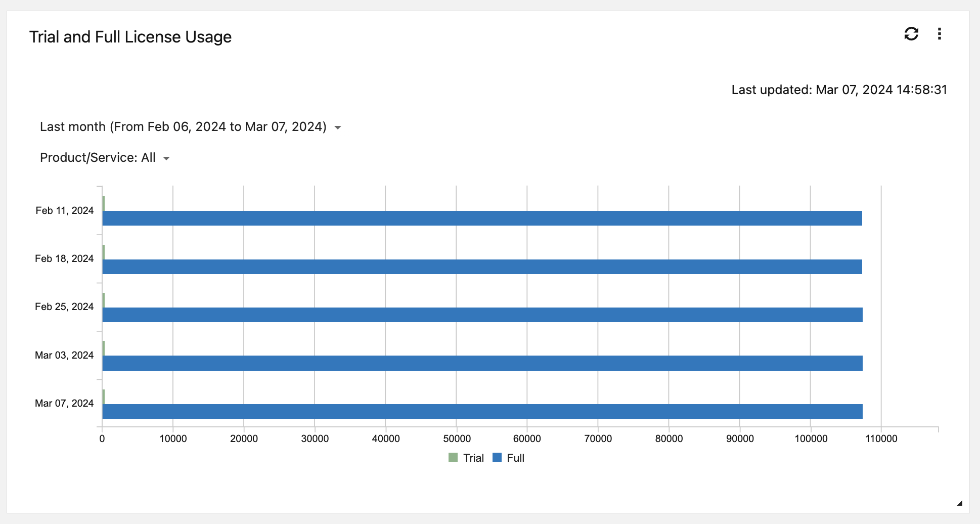
Task: Click the resize handle at bottom-right corner
Action: click(x=959, y=503)
